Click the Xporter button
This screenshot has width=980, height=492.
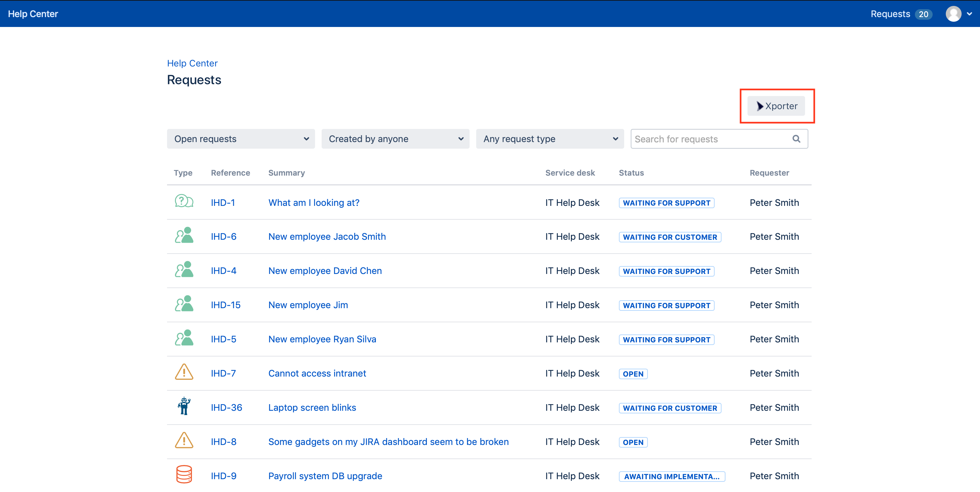click(776, 106)
